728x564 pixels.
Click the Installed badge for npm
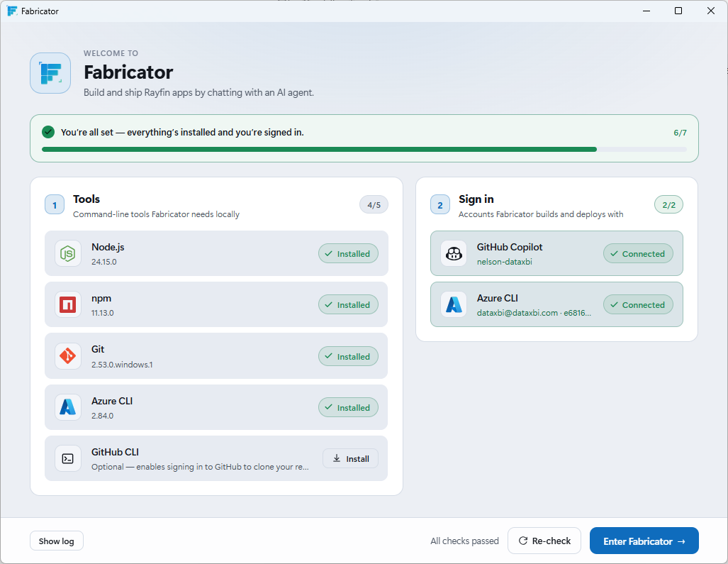pyautogui.click(x=348, y=305)
